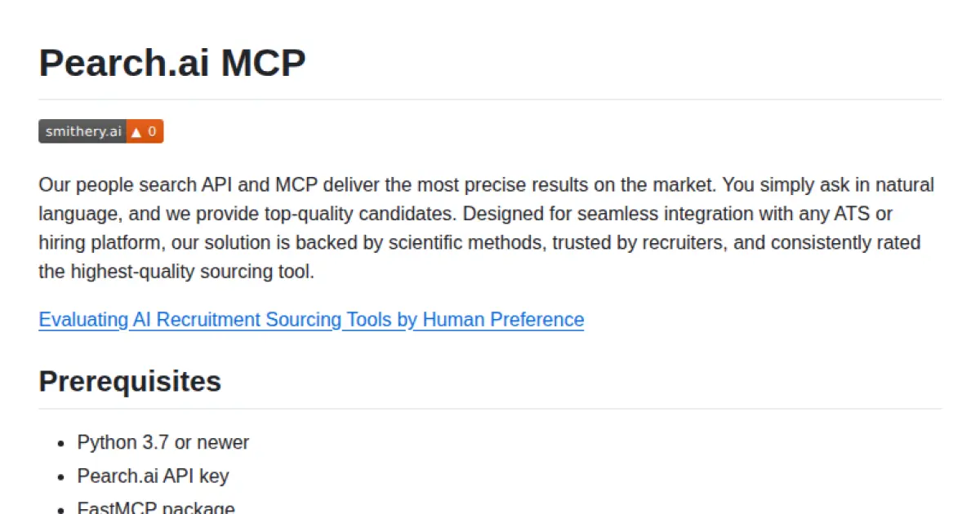Click the words 'Human Preference' in the link
The height and width of the screenshot is (514, 980).
503,319
